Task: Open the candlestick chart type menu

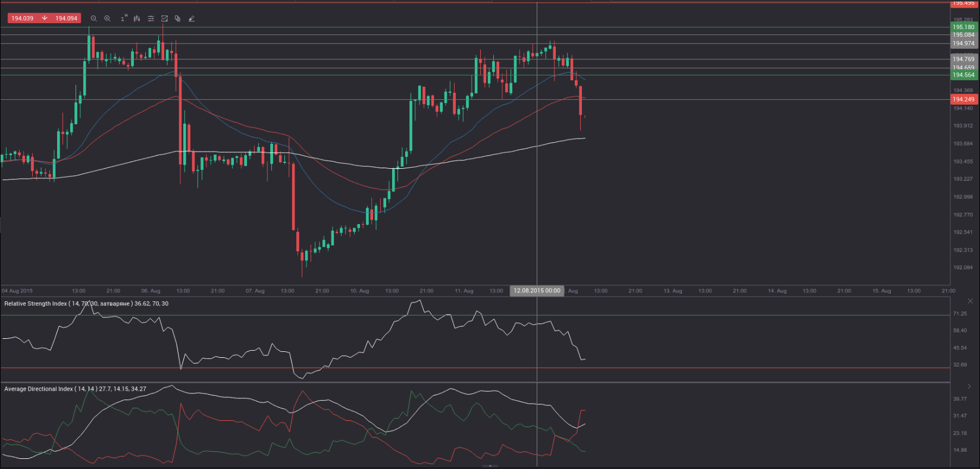Action: coord(137,18)
